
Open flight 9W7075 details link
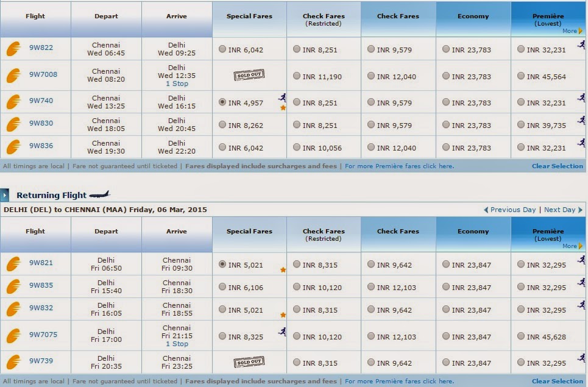point(43,335)
